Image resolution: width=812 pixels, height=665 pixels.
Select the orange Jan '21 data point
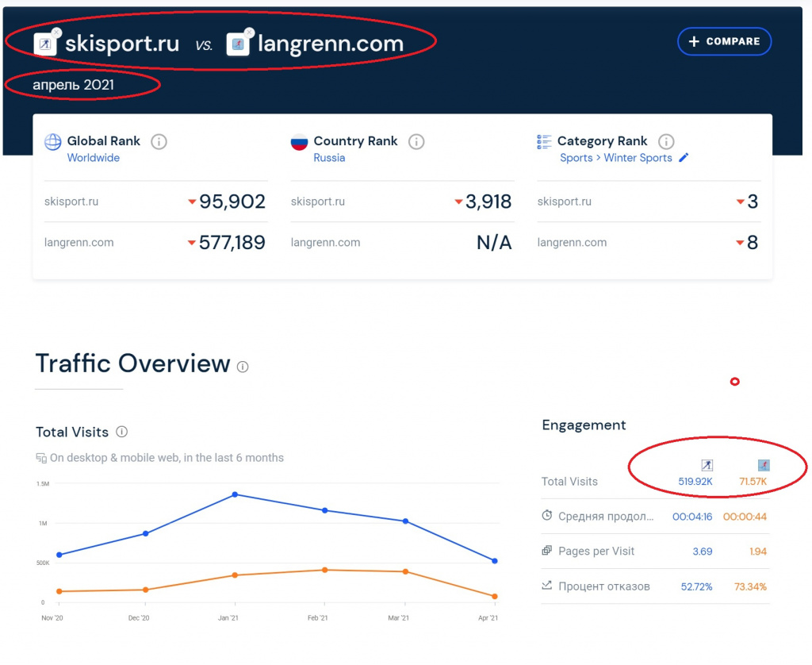235,575
